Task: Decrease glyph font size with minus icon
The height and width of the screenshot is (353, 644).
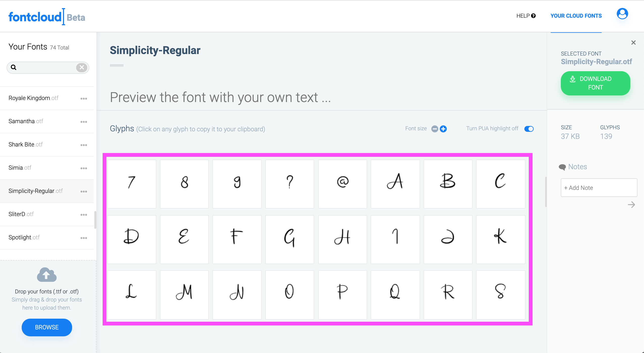Action: click(x=435, y=129)
